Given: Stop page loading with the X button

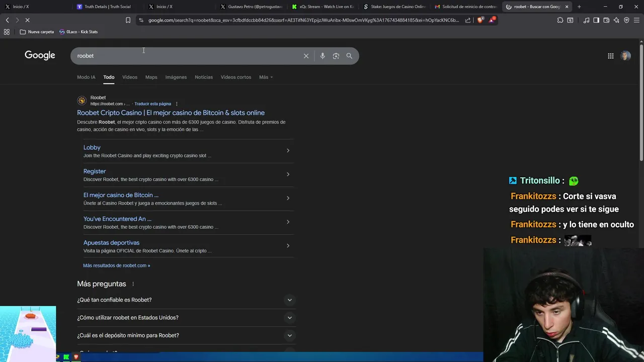Looking at the screenshot, I should 27,20.
